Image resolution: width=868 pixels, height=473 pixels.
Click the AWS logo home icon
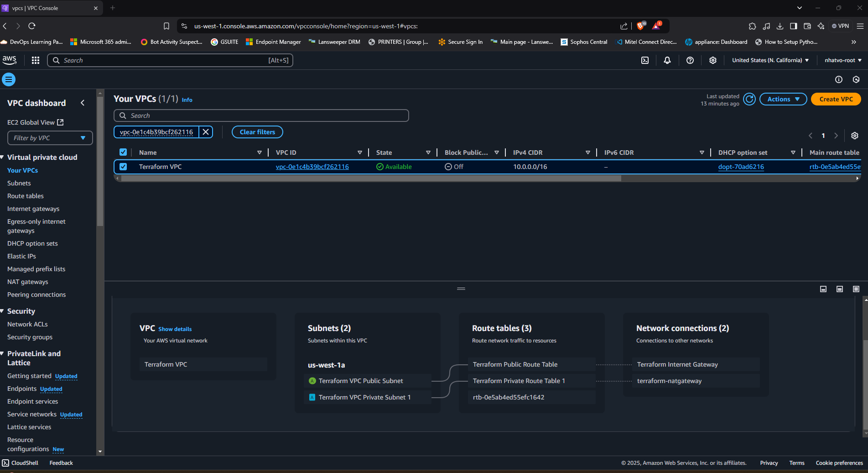(x=10, y=60)
